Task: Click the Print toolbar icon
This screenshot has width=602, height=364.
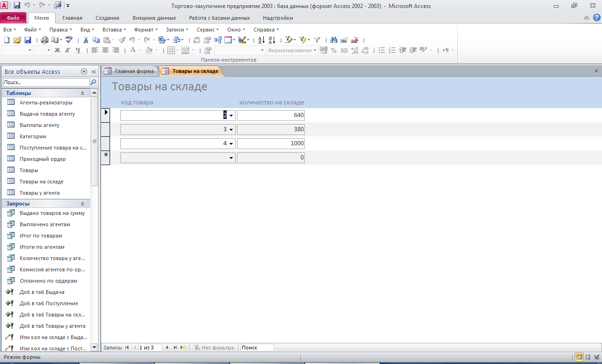Action: pos(45,40)
